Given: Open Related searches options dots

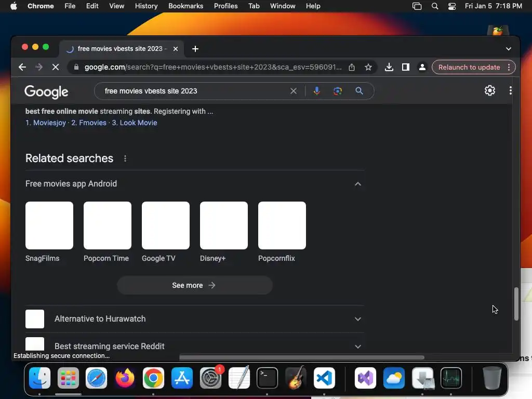Looking at the screenshot, I should tap(125, 158).
